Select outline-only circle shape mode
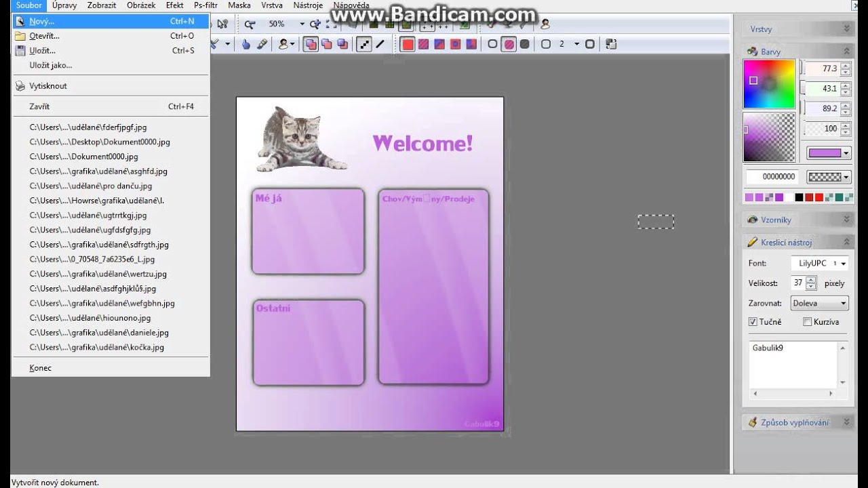This screenshot has width=868, height=488. [x=493, y=44]
